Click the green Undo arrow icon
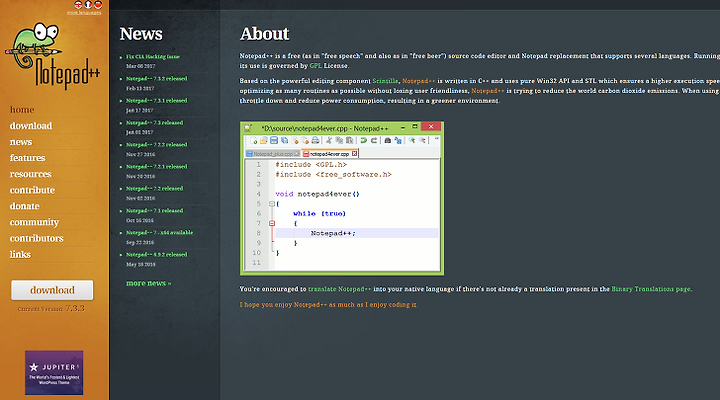The height and width of the screenshot is (400, 720). tap(363, 141)
